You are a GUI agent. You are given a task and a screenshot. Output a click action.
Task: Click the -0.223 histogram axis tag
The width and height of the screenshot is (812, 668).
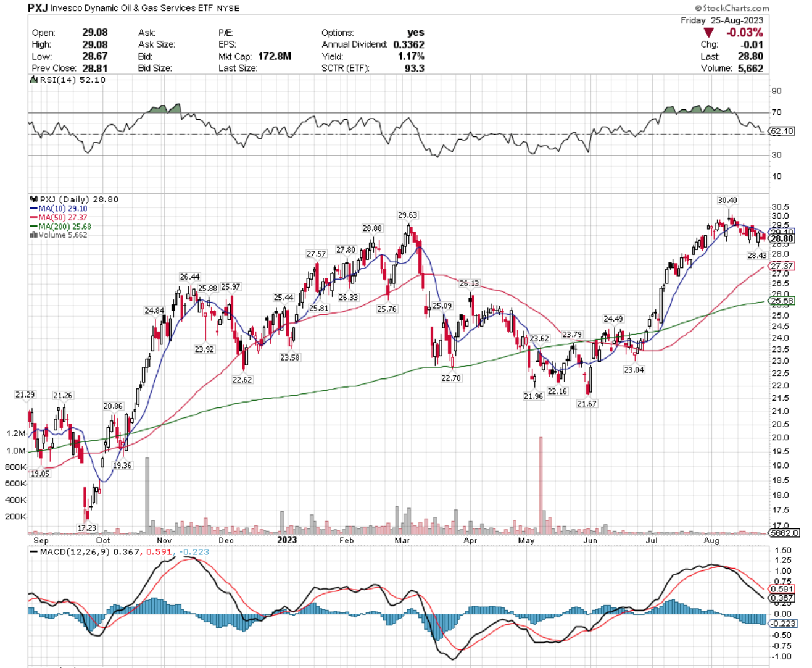click(782, 624)
